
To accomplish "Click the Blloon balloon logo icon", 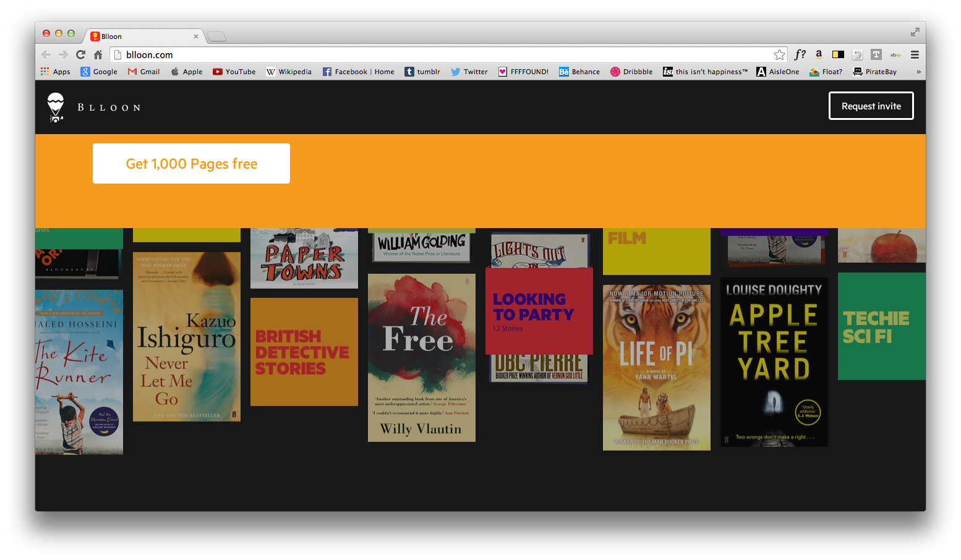I will click(56, 107).
